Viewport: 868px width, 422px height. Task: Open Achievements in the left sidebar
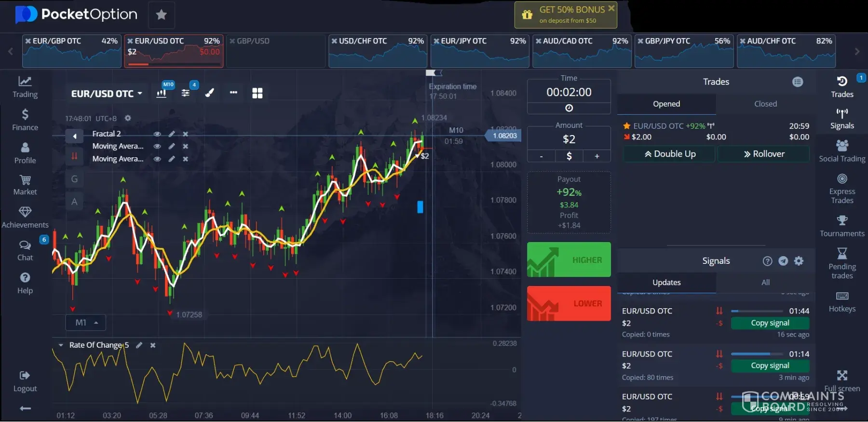click(x=25, y=218)
